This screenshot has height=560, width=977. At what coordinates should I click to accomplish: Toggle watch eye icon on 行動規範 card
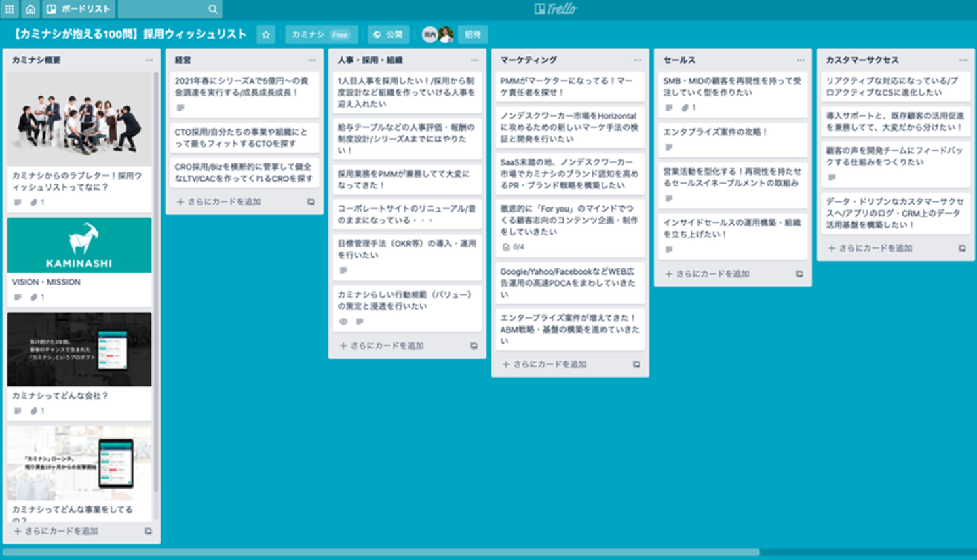[x=343, y=321]
